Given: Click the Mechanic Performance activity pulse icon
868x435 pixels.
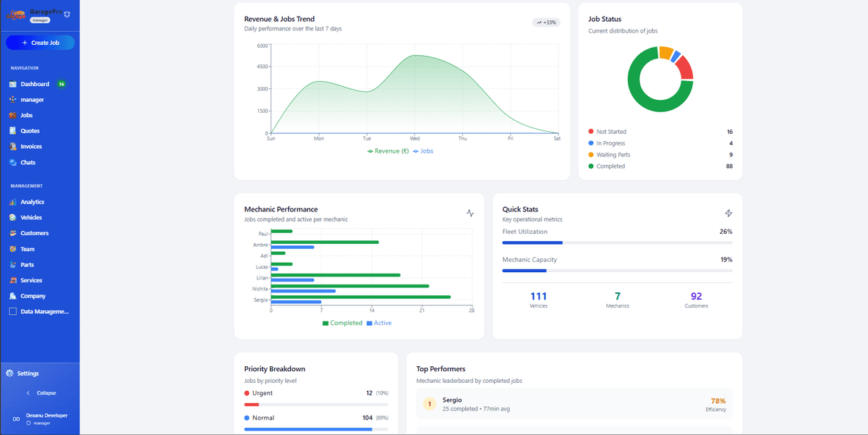Looking at the screenshot, I should coord(470,213).
